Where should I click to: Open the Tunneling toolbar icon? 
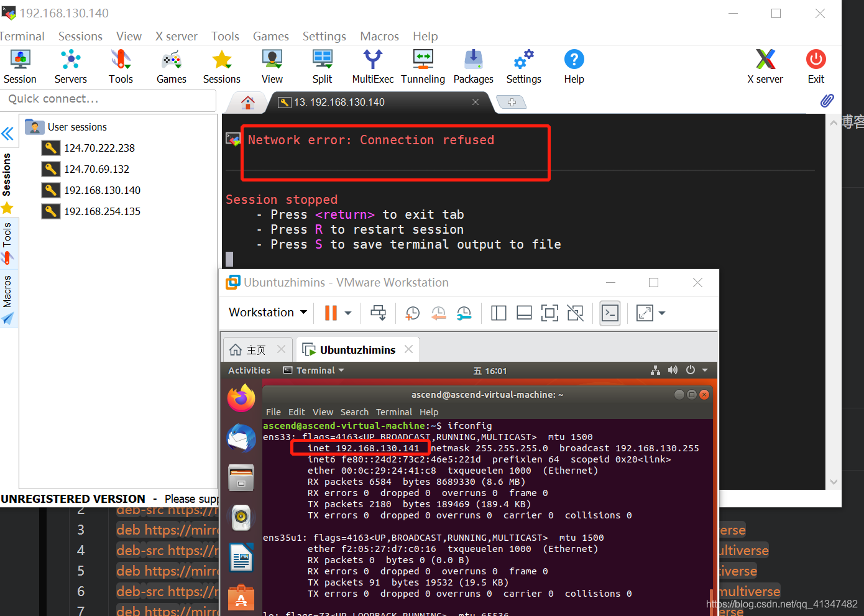point(423,67)
